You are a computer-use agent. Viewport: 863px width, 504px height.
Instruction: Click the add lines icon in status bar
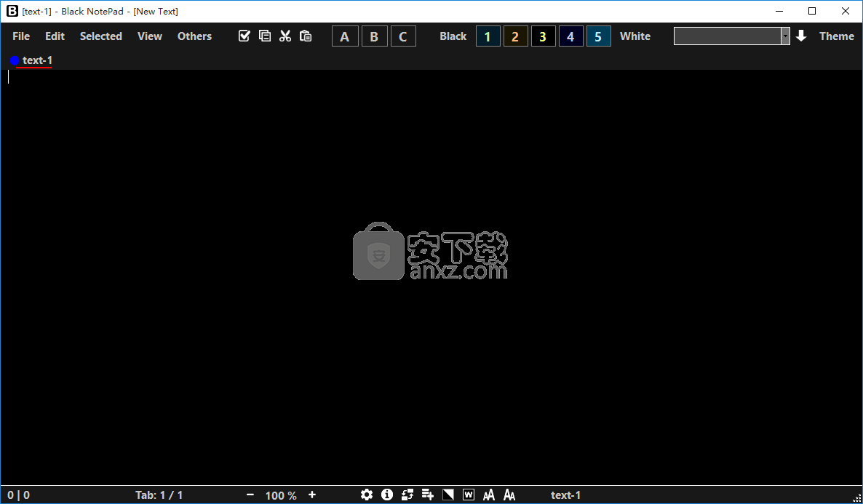point(428,495)
